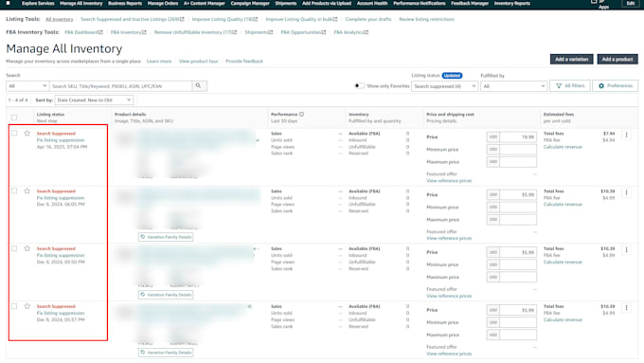The width and height of the screenshot is (644, 363).
Task: Click the Add a product button
Action: (617, 59)
